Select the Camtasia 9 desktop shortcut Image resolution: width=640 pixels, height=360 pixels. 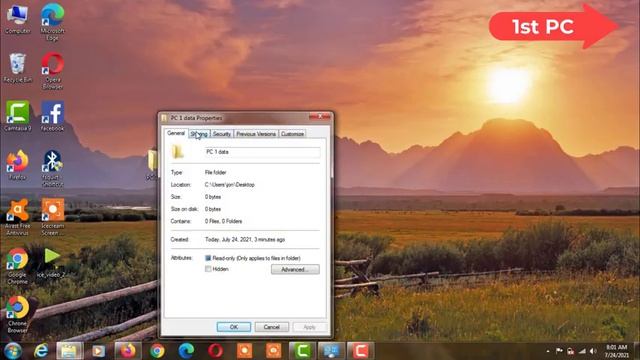pos(18,116)
